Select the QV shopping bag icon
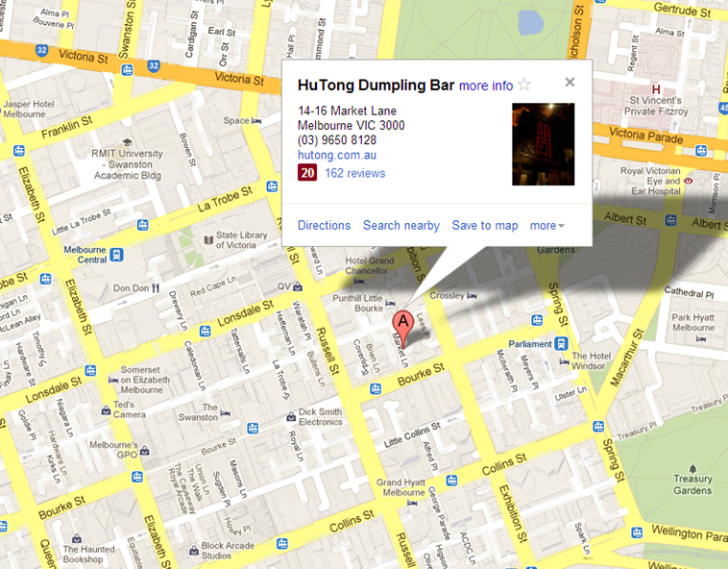This screenshot has width=728, height=569. click(298, 286)
